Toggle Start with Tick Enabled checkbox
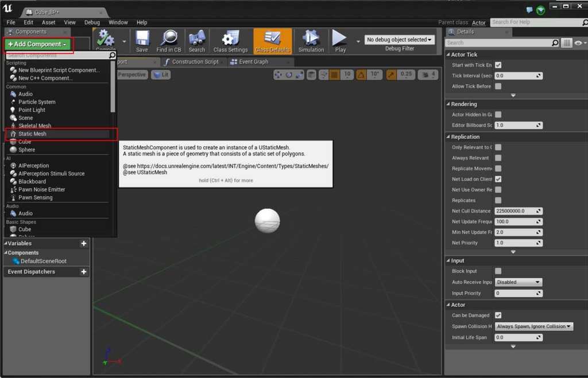The image size is (588, 378). pos(498,65)
